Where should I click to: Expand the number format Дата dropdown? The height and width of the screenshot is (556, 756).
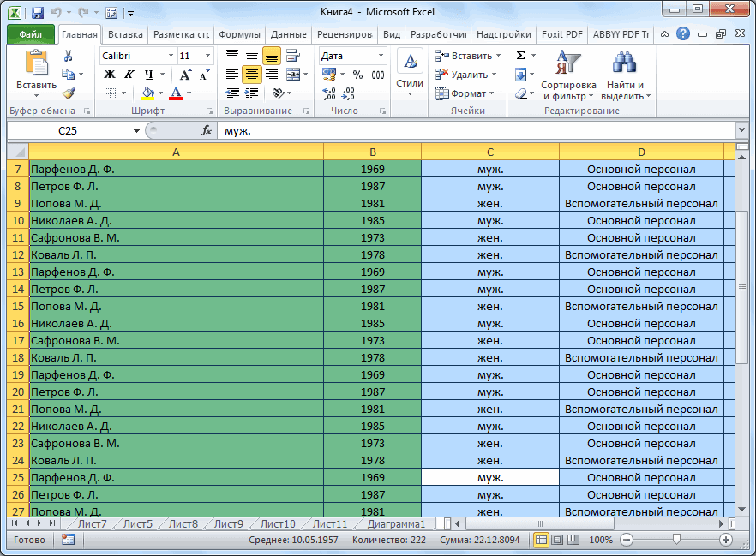tap(381, 56)
